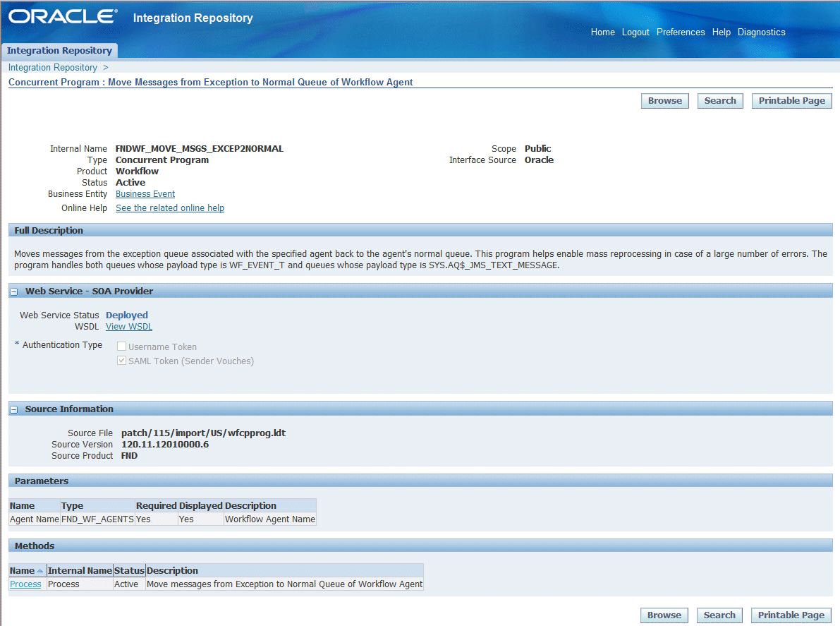Sort Methods table by Name arrow
This screenshot has height=626, width=840.
(x=39, y=571)
